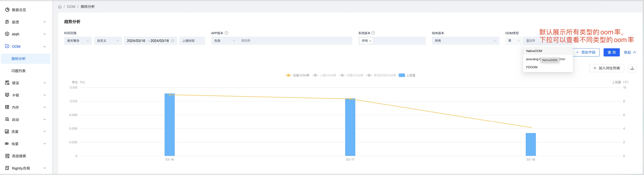Click the 03-17 blue bar

[350, 127]
